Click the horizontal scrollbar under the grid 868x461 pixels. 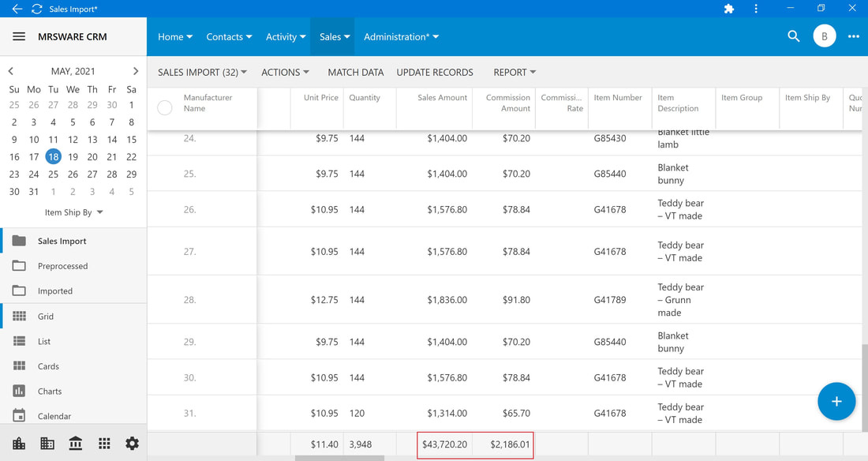[x=339, y=458]
